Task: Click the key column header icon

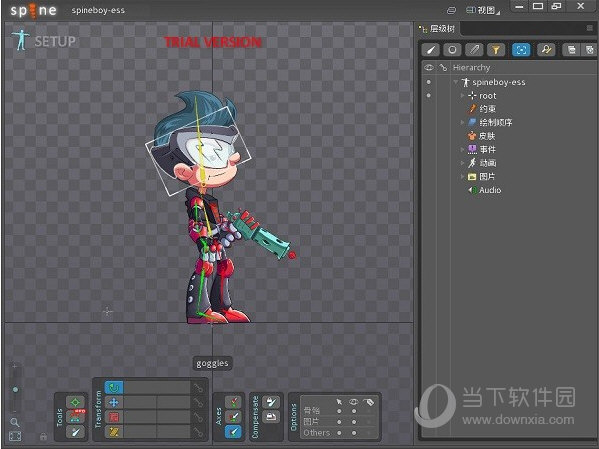Action: click(x=443, y=68)
